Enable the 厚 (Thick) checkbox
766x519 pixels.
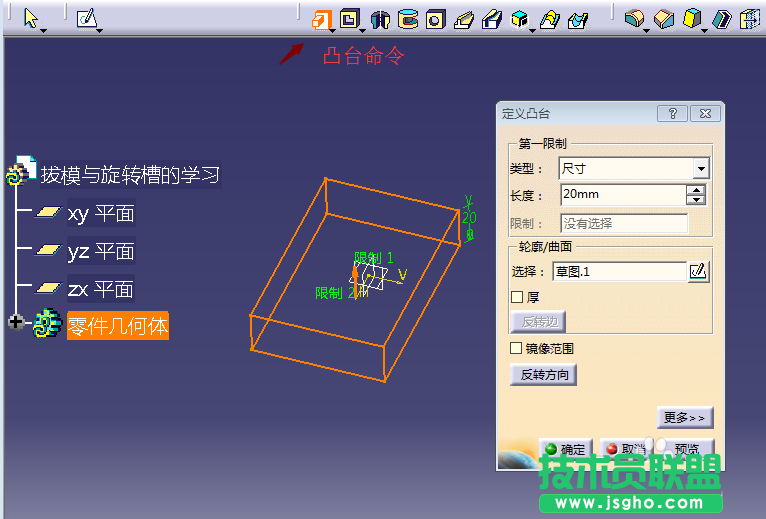517,297
